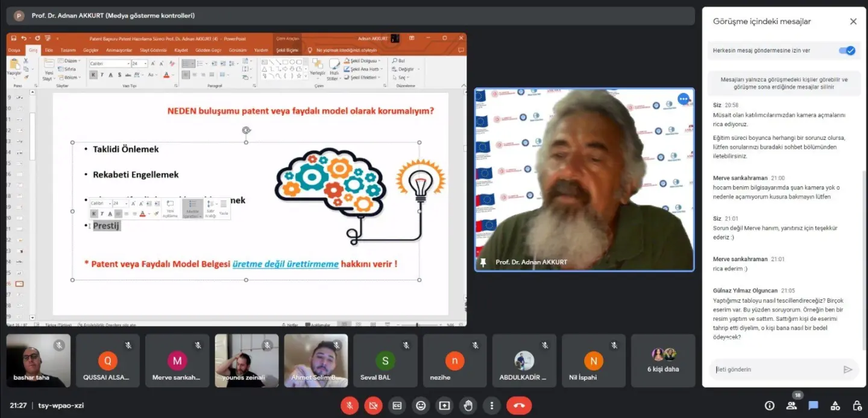Open emoji reactions in call controls

[421, 405]
